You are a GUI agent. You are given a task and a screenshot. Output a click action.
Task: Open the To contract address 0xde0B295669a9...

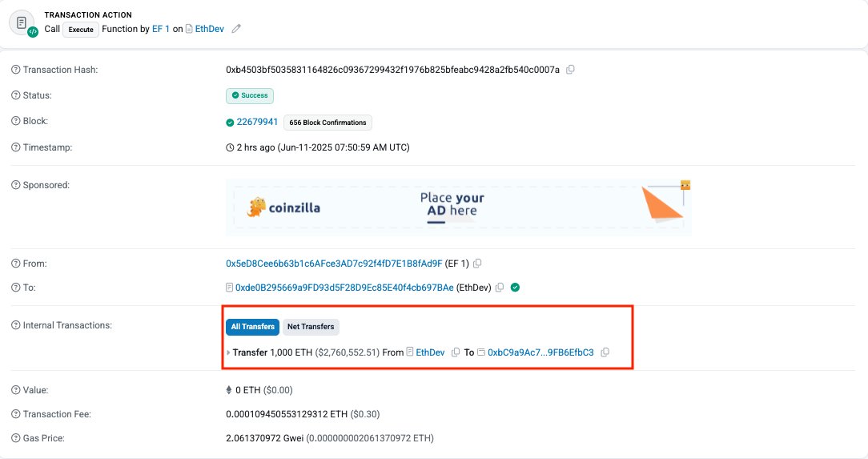point(344,288)
